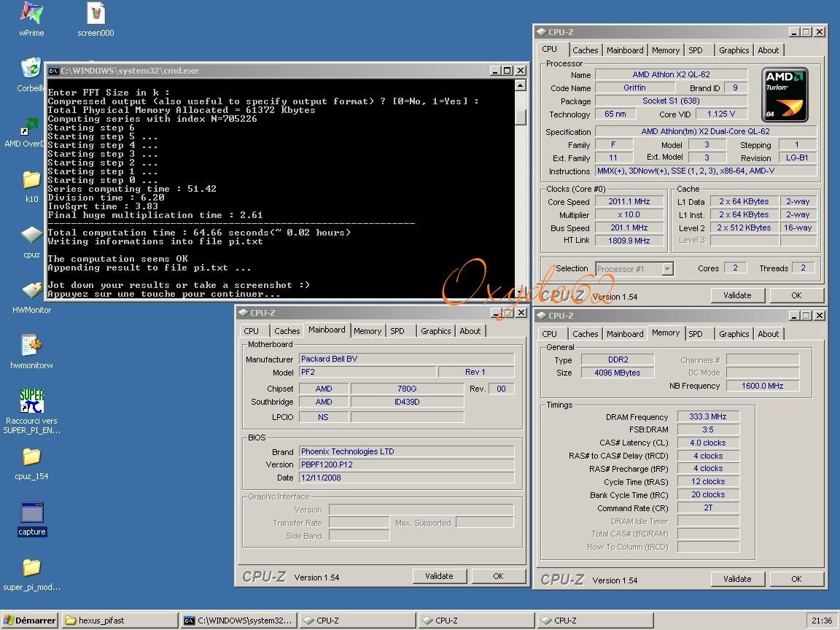
Task: Click the Core Speed value 2011.1 MHz
Action: (x=629, y=201)
